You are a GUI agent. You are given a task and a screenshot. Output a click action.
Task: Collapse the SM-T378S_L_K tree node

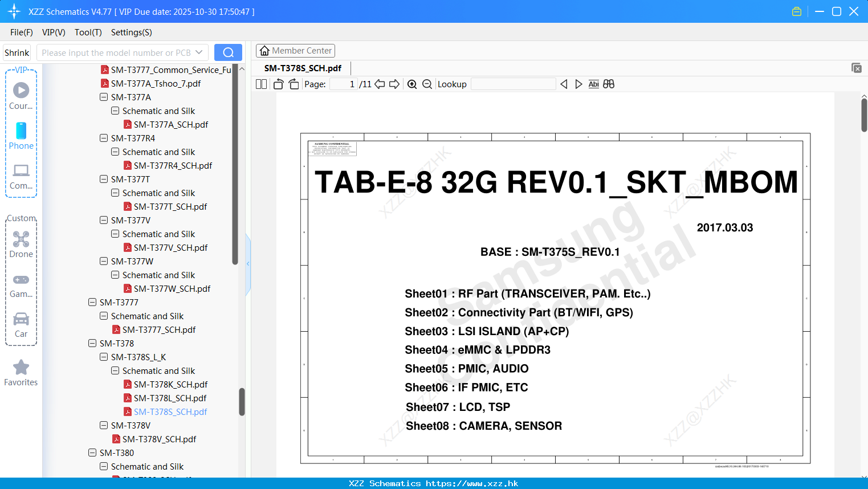tap(104, 357)
